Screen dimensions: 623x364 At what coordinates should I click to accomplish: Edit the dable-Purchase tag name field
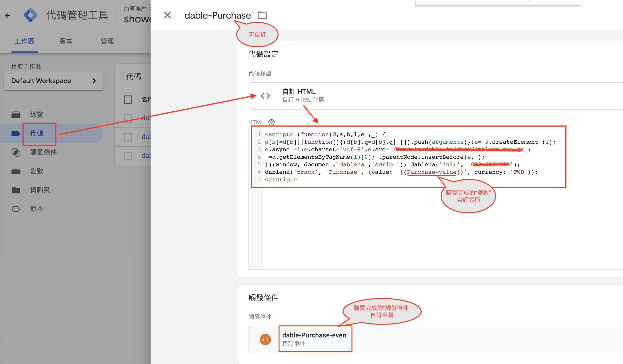click(217, 16)
